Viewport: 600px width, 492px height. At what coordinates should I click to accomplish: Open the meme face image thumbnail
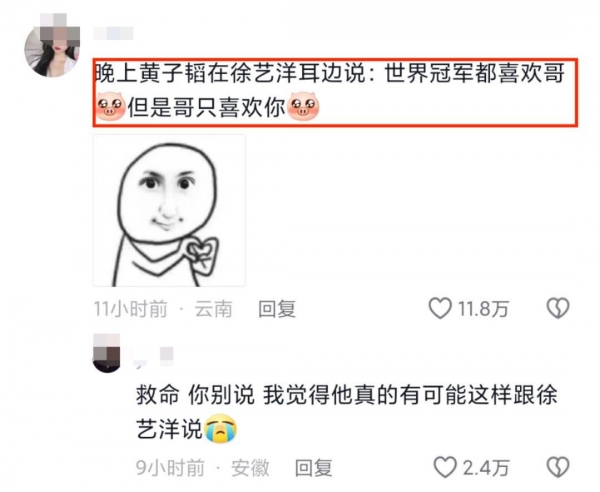pos(169,210)
